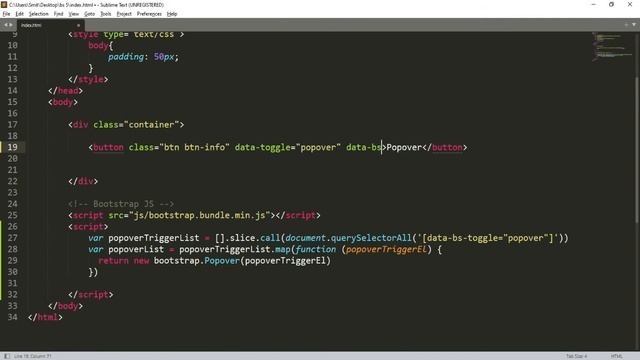Click the "js/bootstrap.bundle.min.js" src value
The width and height of the screenshot is (640, 360).
coord(200,215)
